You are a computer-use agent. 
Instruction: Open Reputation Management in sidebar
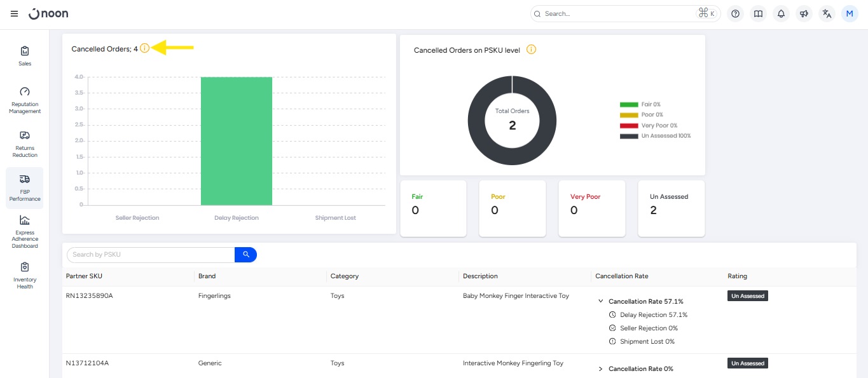(x=25, y=100)
